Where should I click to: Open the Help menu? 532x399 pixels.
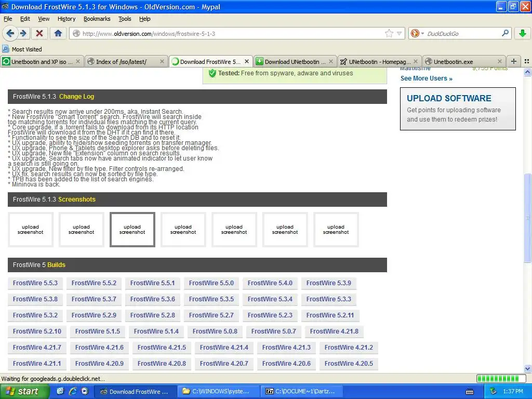[145, 19]
